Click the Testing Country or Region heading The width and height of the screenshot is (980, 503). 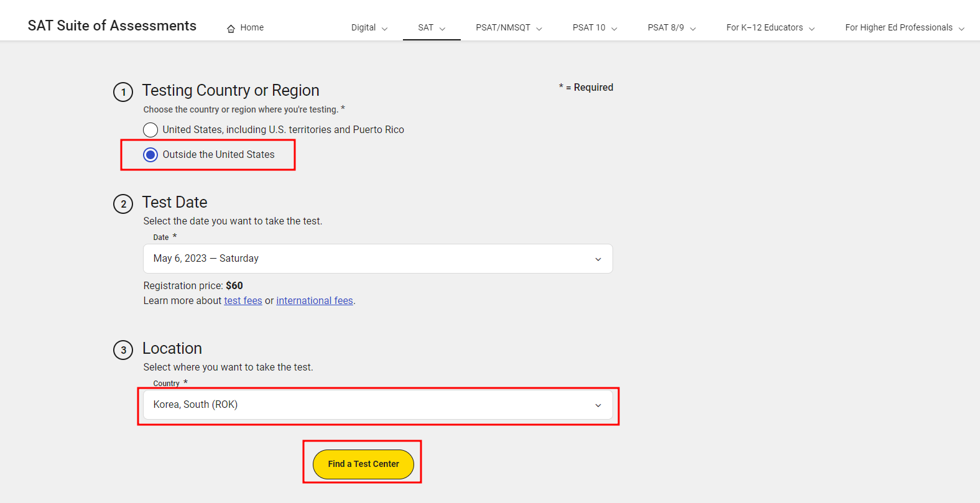point(231,91)
